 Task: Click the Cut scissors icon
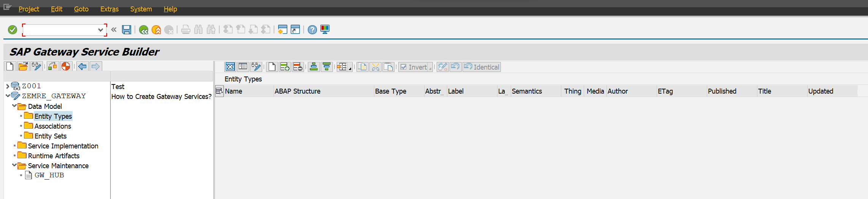[x=375, y=67]
